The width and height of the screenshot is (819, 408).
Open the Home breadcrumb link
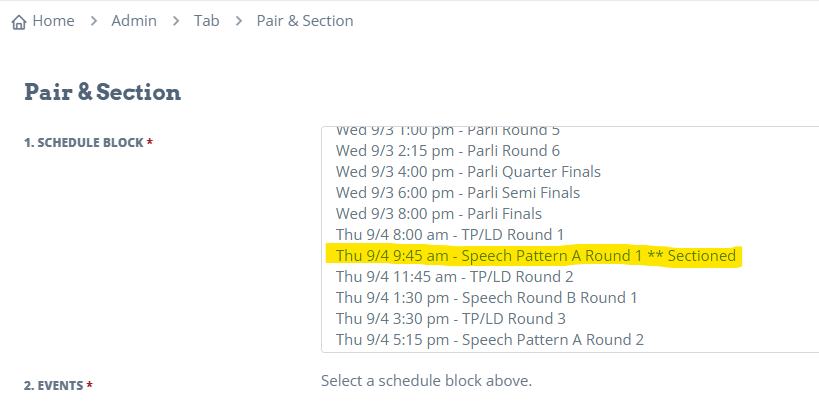[53, 21]
